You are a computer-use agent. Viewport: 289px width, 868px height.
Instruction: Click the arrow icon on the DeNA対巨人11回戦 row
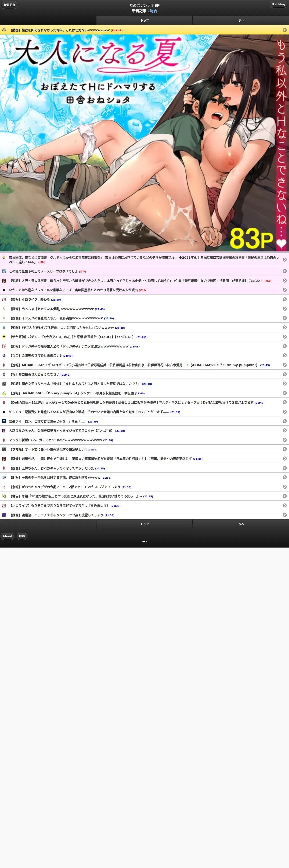point(285,402)
